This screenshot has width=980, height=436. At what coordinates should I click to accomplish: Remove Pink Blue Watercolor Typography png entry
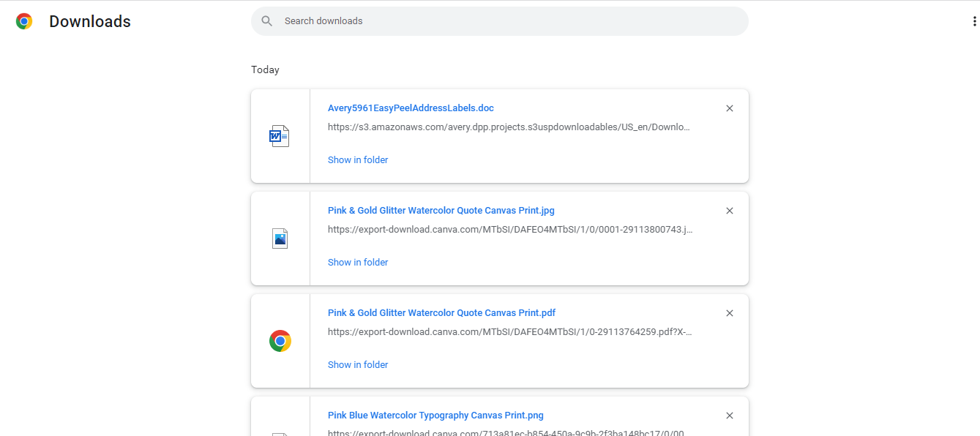729,416
